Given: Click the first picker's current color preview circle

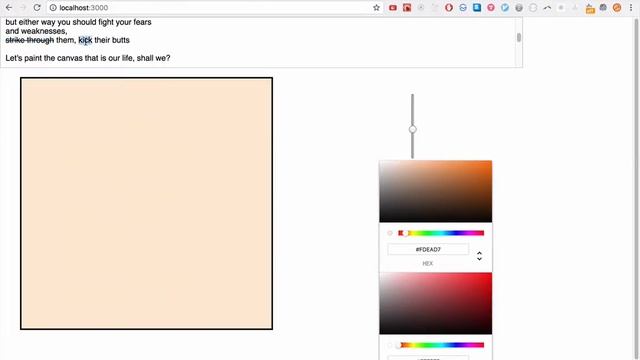Looking at the screenshot, I should tap(390, 233).
